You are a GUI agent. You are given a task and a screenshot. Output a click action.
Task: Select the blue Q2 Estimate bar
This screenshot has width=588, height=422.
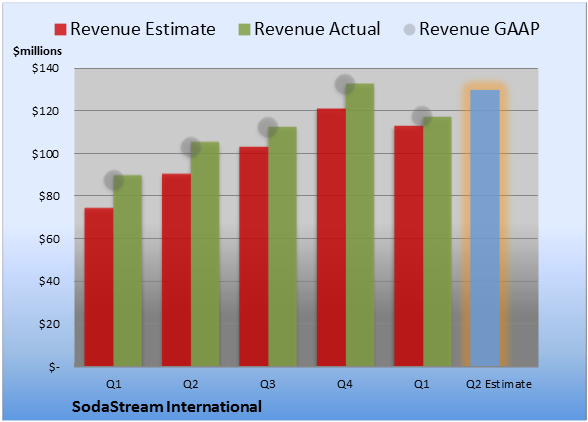[x=485, y=228]
